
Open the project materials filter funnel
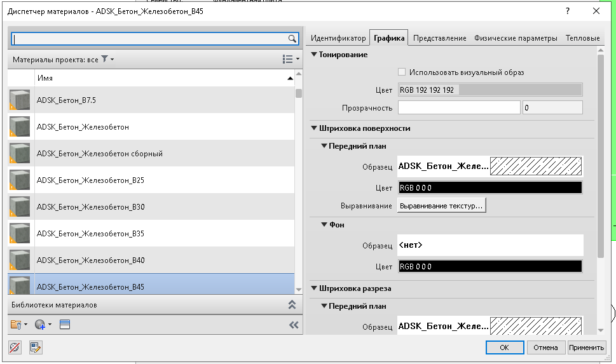[105, 59]
